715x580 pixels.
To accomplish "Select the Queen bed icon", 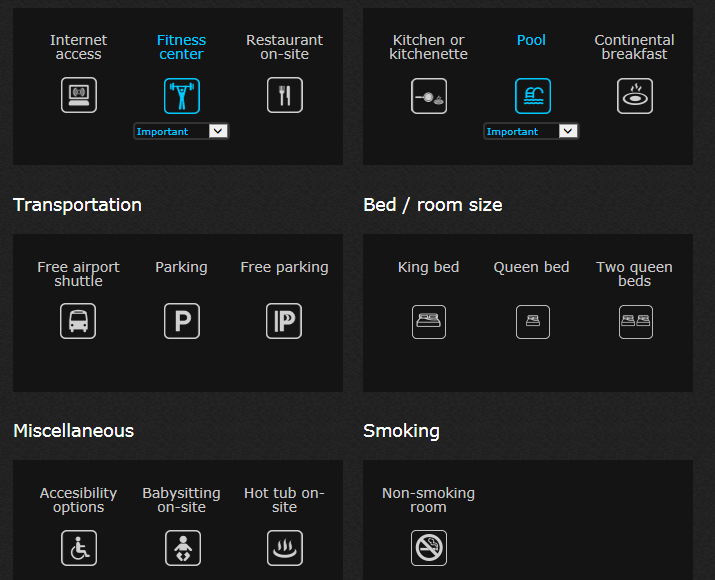I will (x=532, y=322).
